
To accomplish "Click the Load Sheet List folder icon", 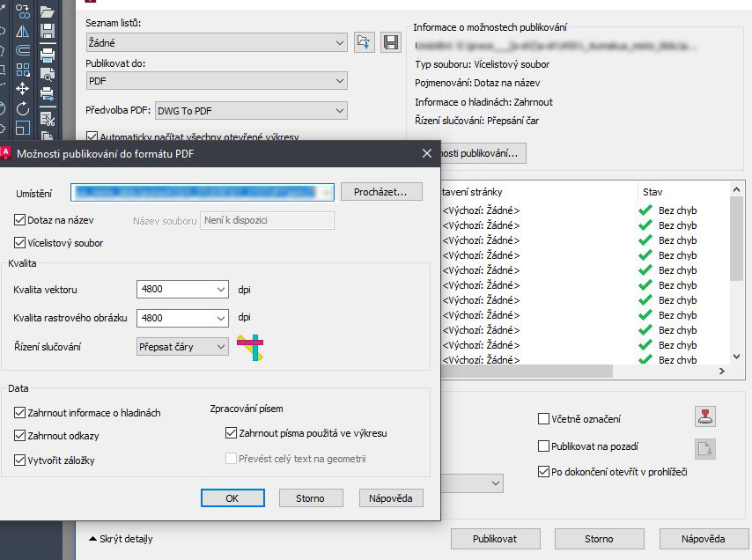I will coord(365,42).
